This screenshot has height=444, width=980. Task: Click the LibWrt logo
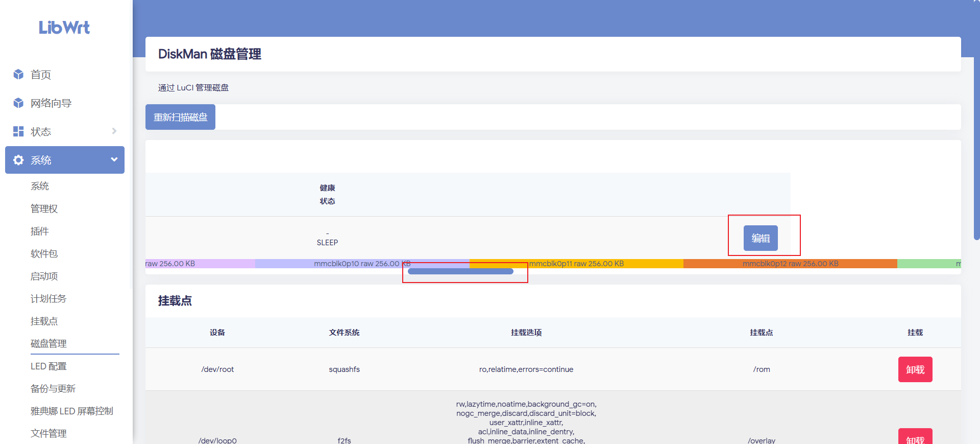click(x=64, y=27)
